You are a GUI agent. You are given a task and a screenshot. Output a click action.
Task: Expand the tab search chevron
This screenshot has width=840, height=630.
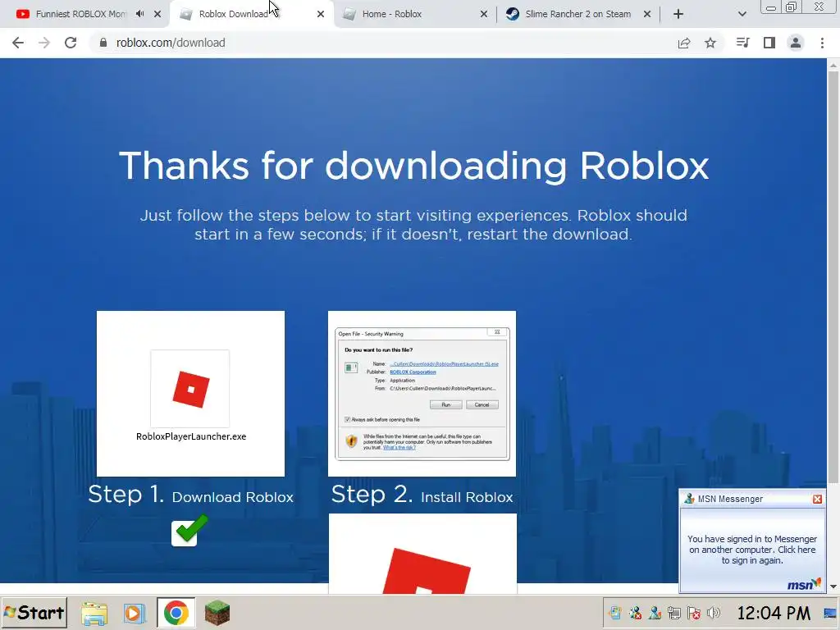[x=742, y=15]
